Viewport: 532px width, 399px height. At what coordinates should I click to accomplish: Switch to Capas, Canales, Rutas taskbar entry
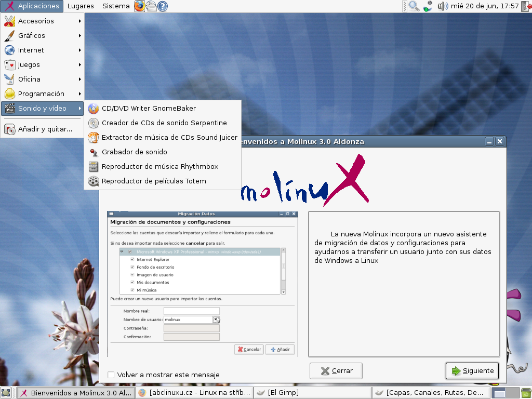click(431, 393)
